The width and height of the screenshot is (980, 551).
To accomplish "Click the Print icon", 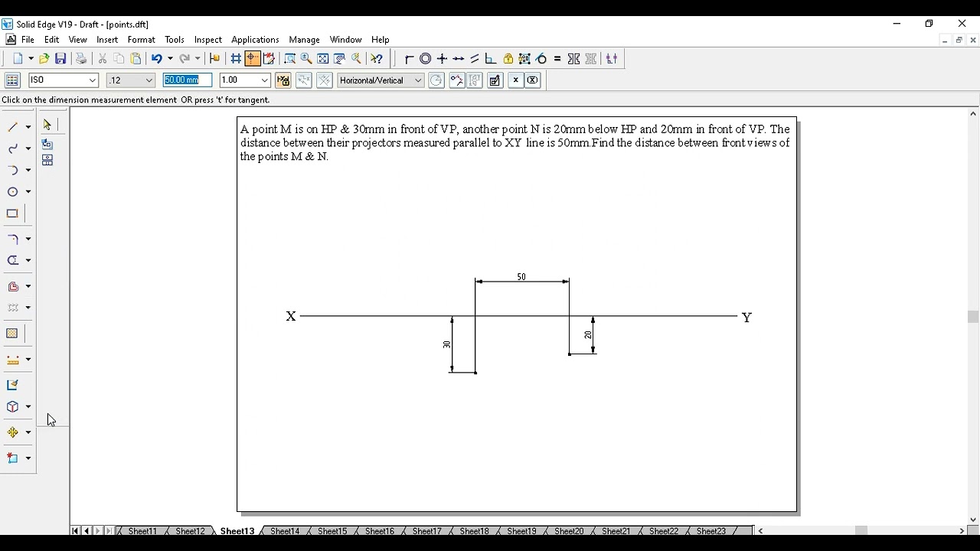I will click(x=81, y=59).
